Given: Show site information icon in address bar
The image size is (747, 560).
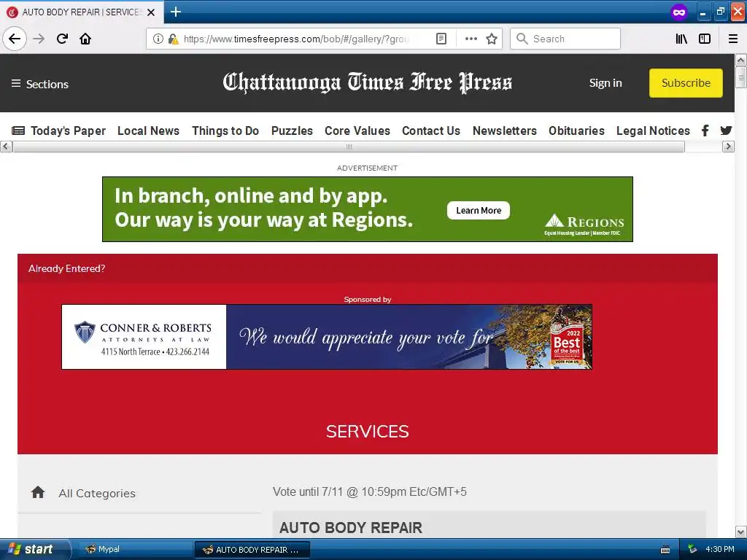Looking at the screenshot, I should click(158, 39).
